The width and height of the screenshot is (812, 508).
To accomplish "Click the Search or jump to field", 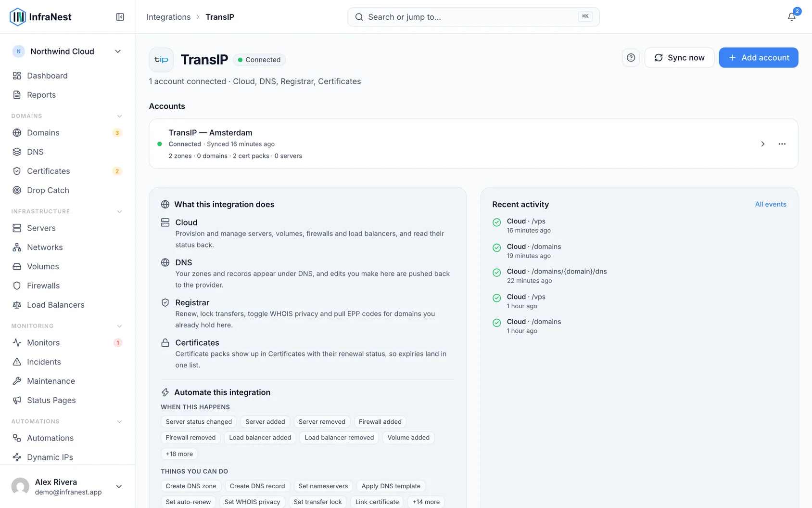I will coord(473,17).
